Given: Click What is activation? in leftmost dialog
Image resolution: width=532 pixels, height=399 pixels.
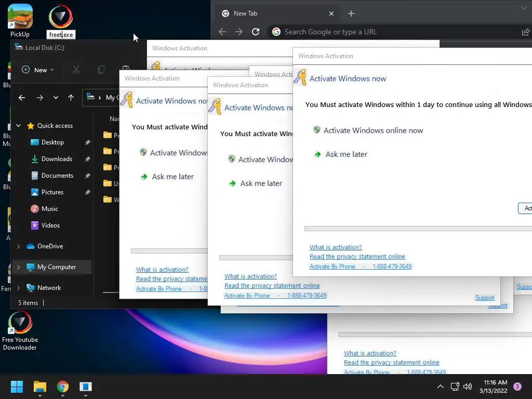Looking at the screenshot, I should click(162, 270).
